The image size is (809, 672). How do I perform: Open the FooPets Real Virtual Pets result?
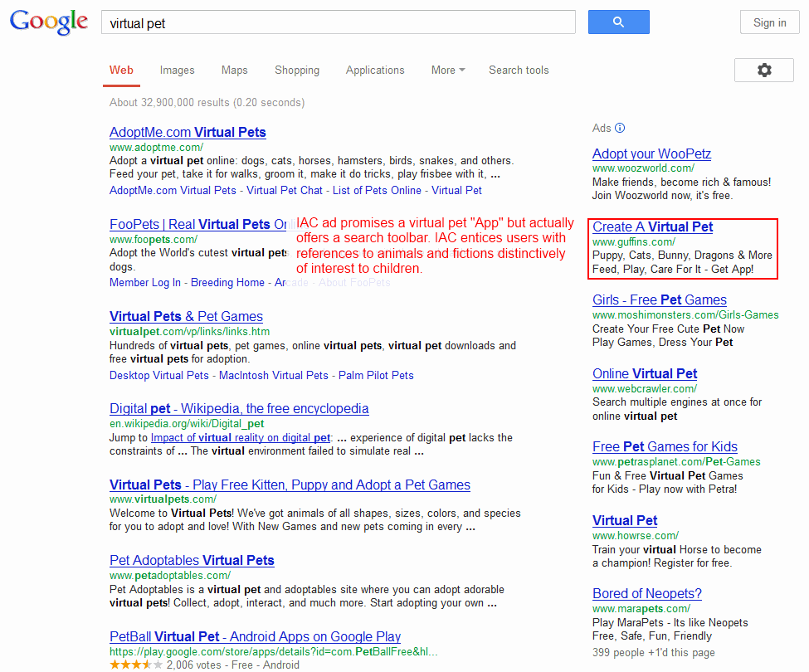[198, 224]
